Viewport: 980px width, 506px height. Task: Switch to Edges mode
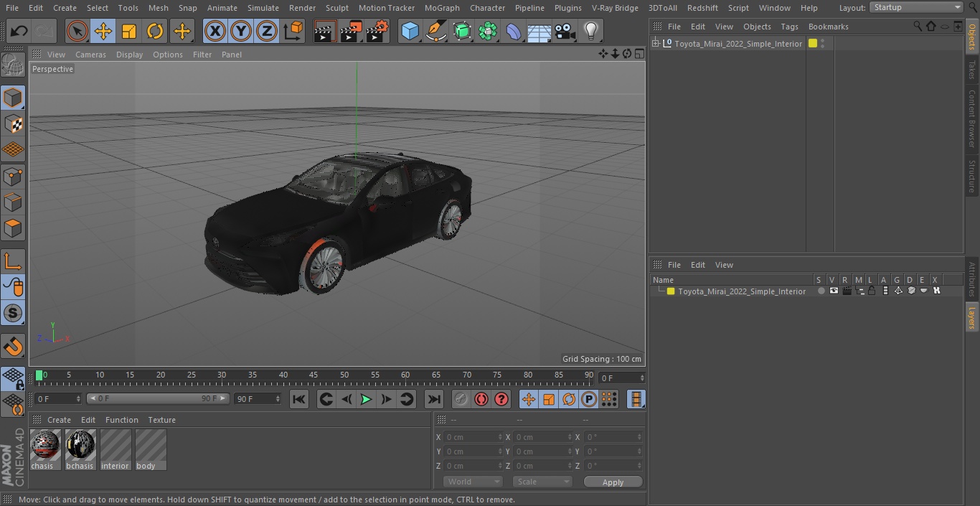coord(13,202)
